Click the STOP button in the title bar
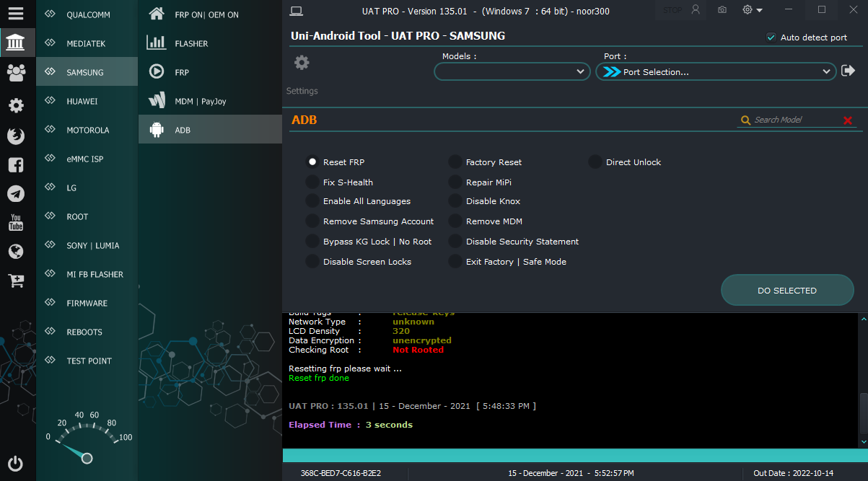868x481 pixels. 672,10
